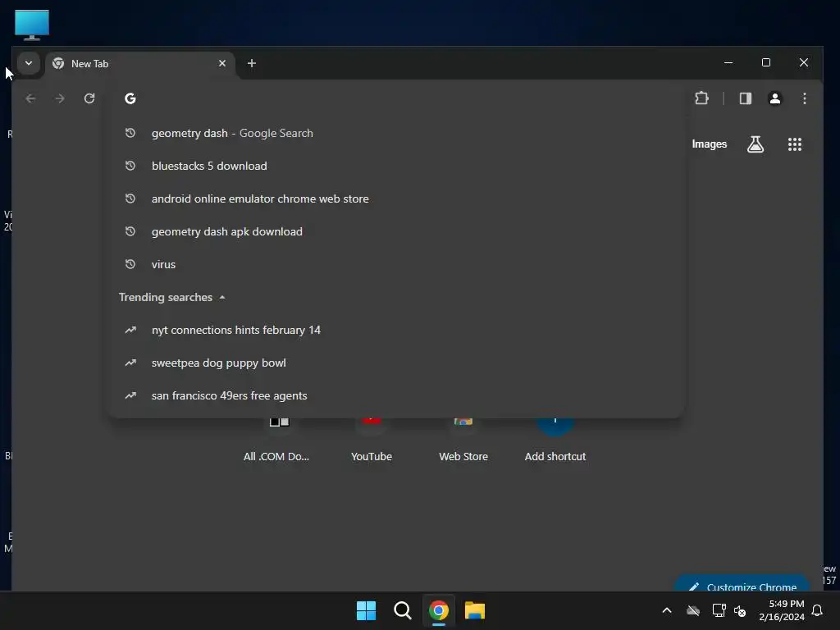This screenshot has height=630, width=840.
Task: Click history clock icon beside bluestacks suggestion
Action: pos(130,166)
